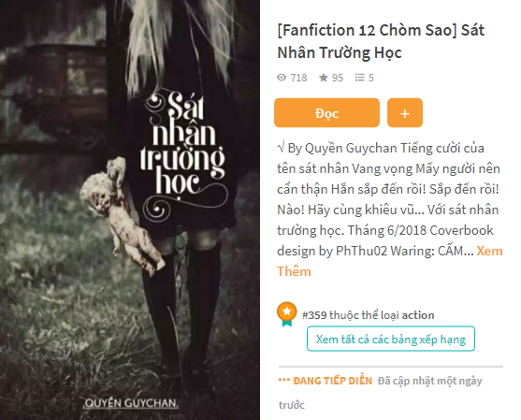Screen dimensions: 521x420
Task: Click the #359 ranking text
Action: [314, 315]
